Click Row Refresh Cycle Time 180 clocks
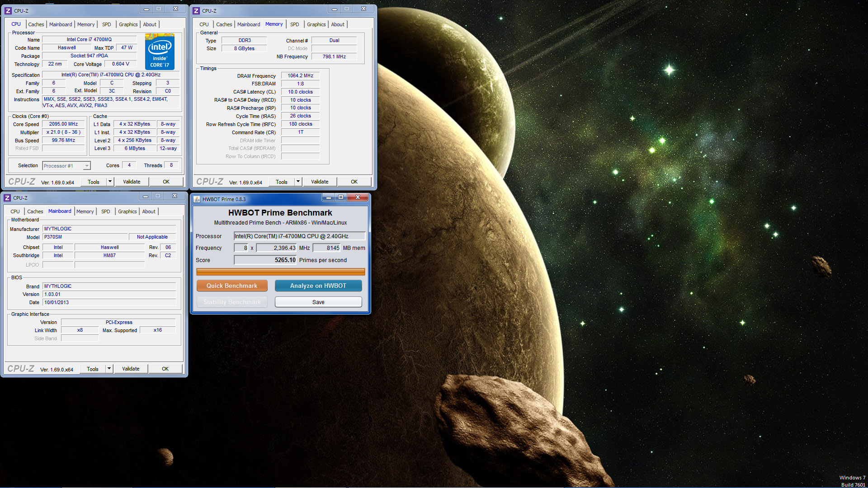 pos(300,124)
